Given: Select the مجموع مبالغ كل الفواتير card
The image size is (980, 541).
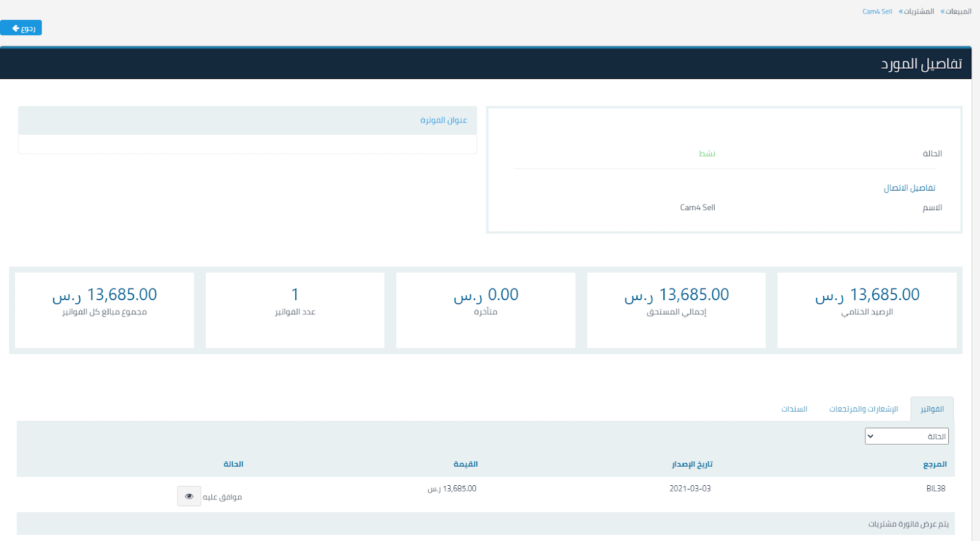Looking at the screenshot, I should [104, 310].
